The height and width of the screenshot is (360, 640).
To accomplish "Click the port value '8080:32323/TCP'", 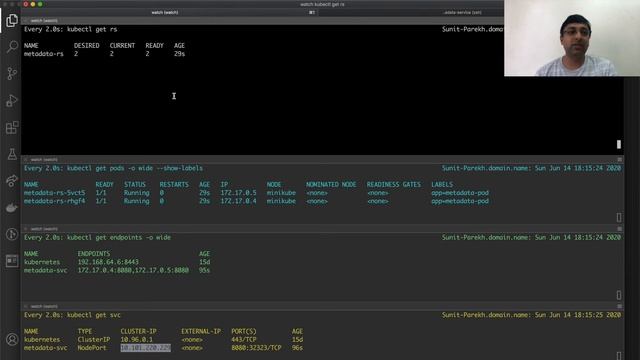I will coord(256,348).
